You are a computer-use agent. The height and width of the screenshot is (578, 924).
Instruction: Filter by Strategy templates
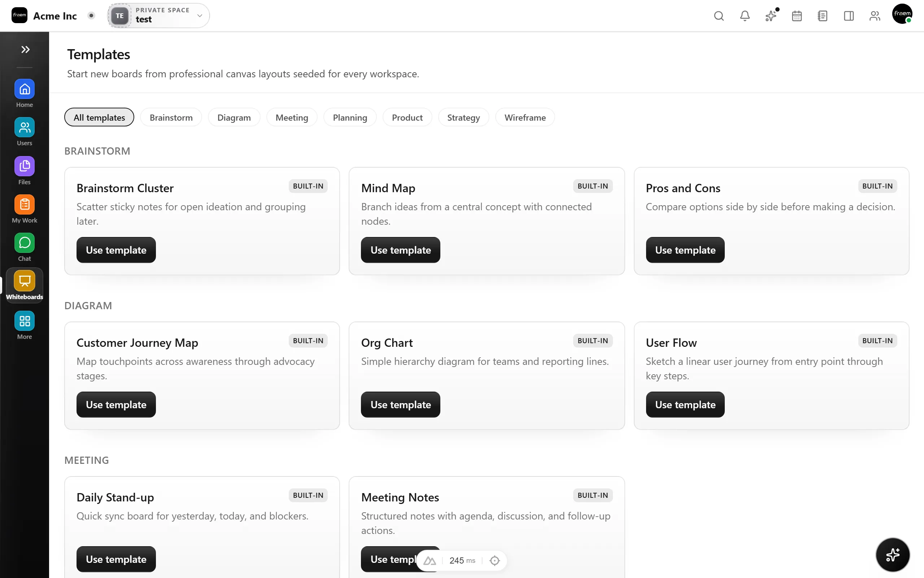(x=463, y=117)
